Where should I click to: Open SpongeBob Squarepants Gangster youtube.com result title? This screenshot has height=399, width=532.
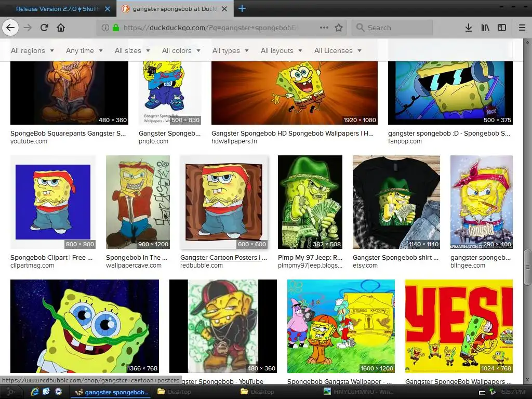coord(68,134)
